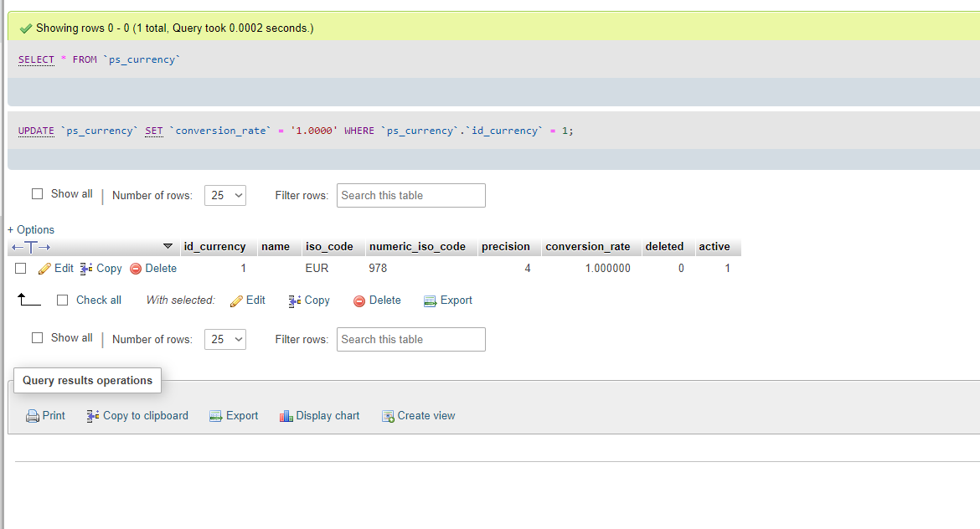The width and height of the screenshot is (980, 529).
Task: Click Export under Query results operations
Action: (242, 415)
